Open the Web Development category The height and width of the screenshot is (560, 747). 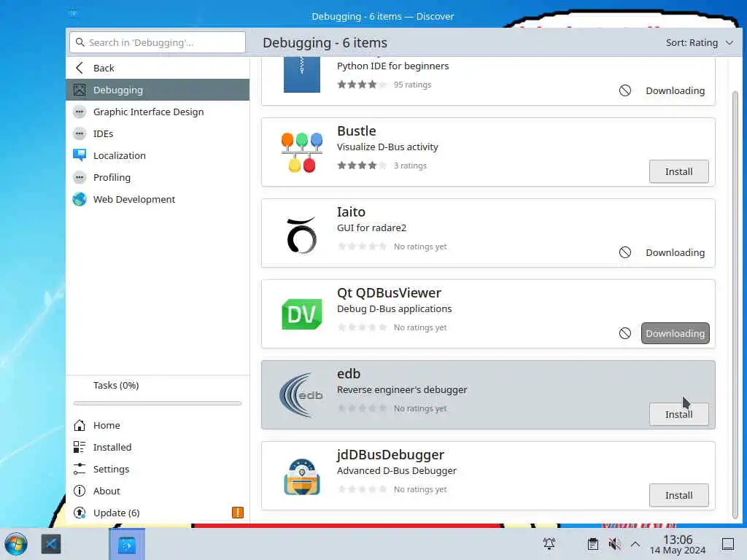pos(158,200)
